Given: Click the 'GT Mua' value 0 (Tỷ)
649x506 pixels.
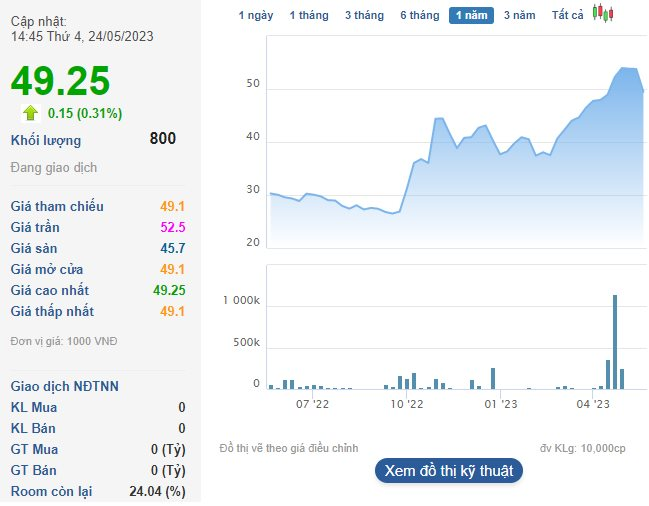Looking at the screenshot, I should 168,449.
